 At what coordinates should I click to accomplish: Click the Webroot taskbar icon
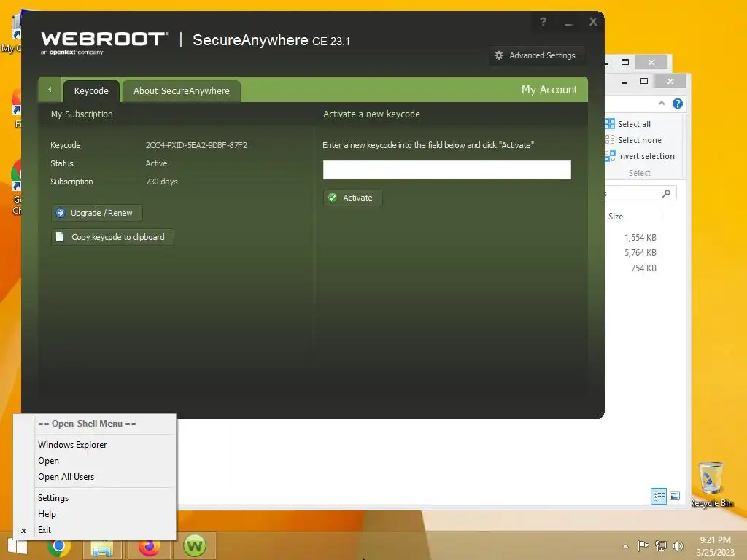pyautogui.click(x=195, y=545)
